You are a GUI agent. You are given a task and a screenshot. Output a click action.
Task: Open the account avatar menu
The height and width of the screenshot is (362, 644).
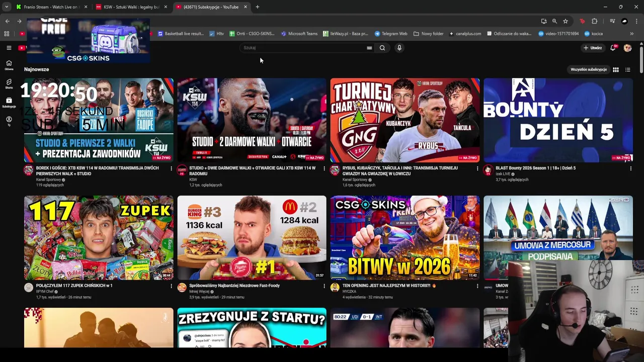coord(627,48)
